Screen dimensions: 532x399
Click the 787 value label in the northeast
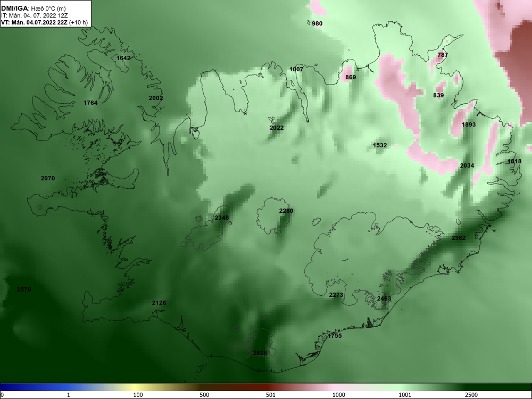tap(443, 54)
